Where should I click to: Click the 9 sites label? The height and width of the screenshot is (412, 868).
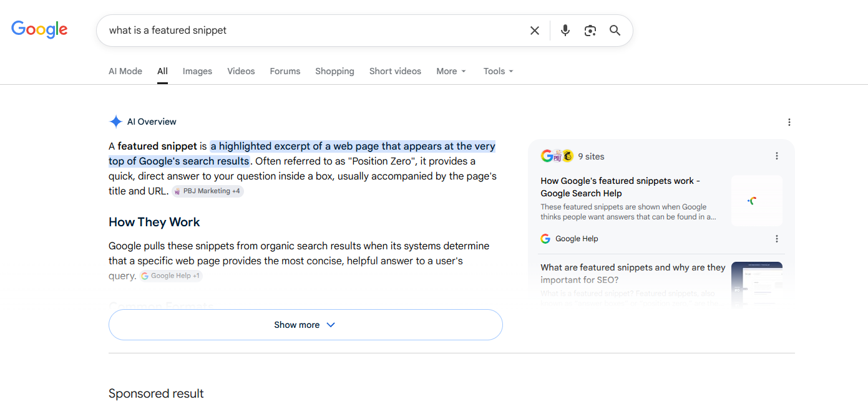pyautogui.click(x=591, y=156)
